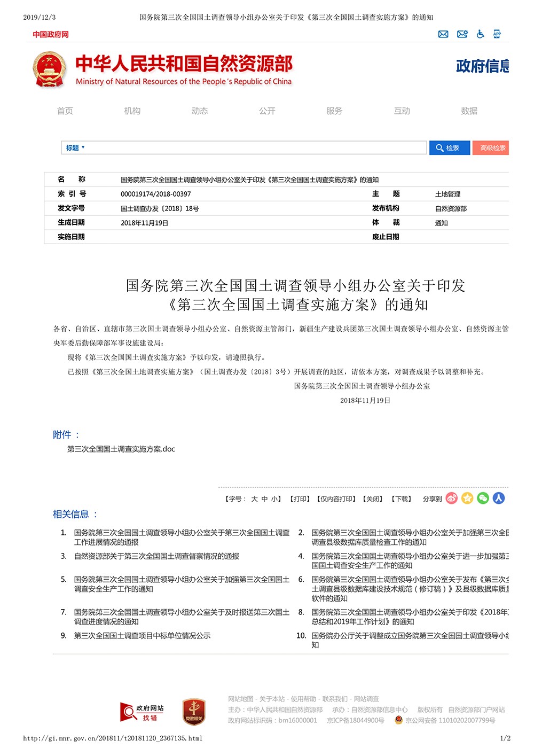Screen dimensions: 534x756
Task: Click the 土地管理 subject value
Action: 448,194
